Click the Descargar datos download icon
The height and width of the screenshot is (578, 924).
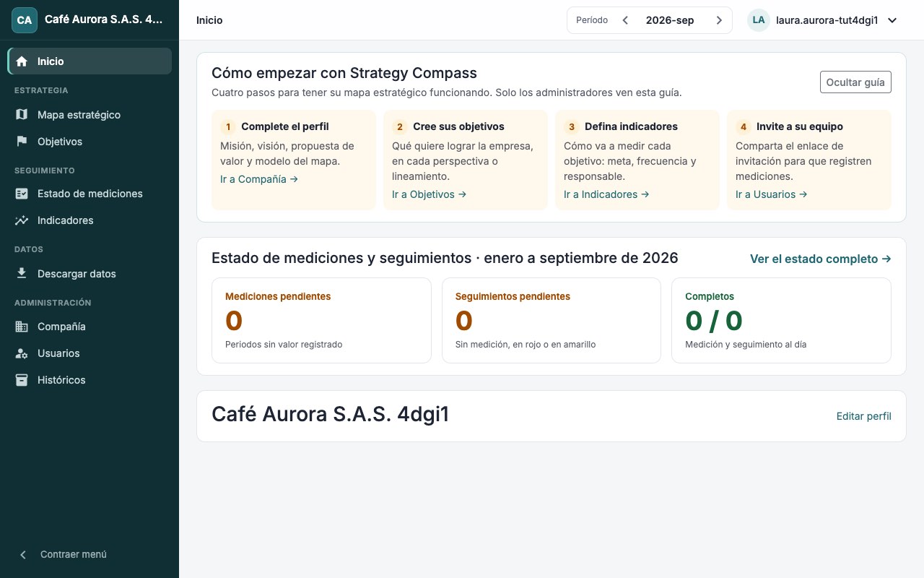[22, 274]
